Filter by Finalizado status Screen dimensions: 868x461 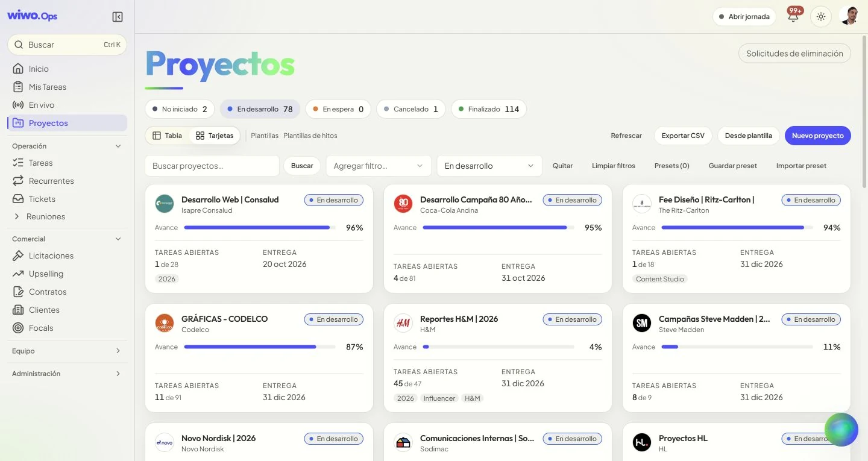pos(489,109)
